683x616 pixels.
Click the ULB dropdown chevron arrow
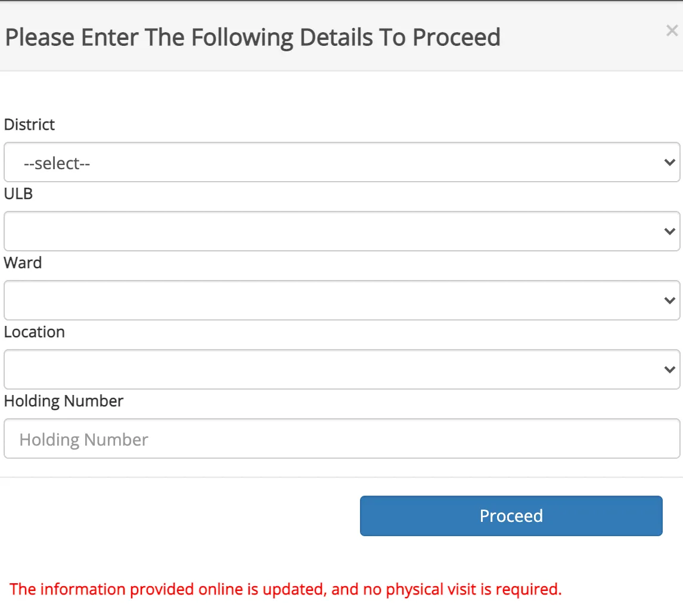(670, 231)
